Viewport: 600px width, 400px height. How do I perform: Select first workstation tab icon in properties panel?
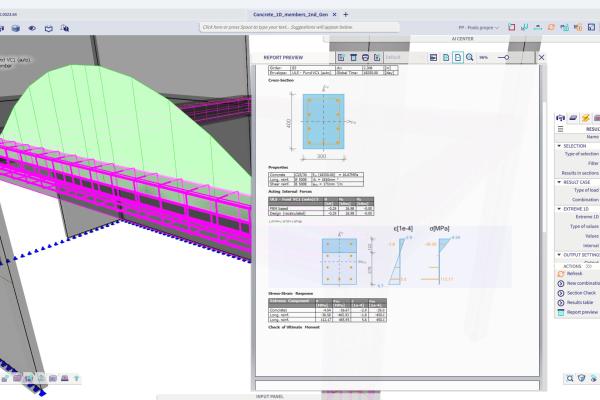pyautogui.click(x=561, y=118)
